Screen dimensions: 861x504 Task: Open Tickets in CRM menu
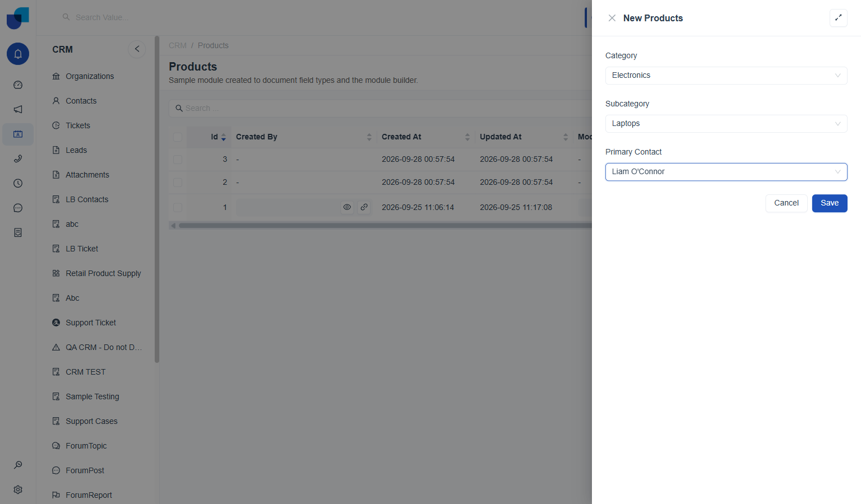(78, 125)
